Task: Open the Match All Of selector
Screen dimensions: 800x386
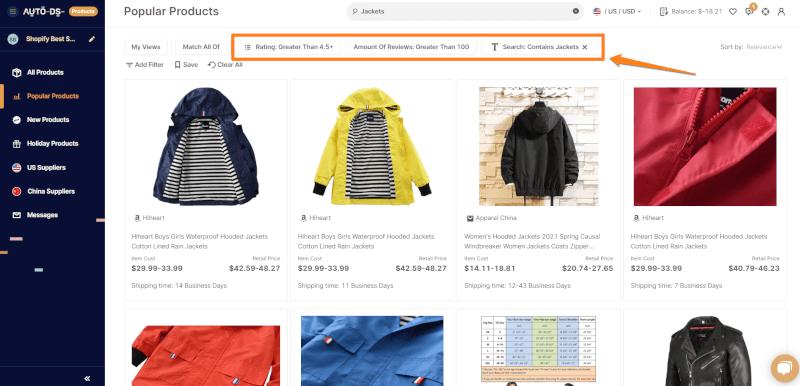Action: tap(201, 47)
